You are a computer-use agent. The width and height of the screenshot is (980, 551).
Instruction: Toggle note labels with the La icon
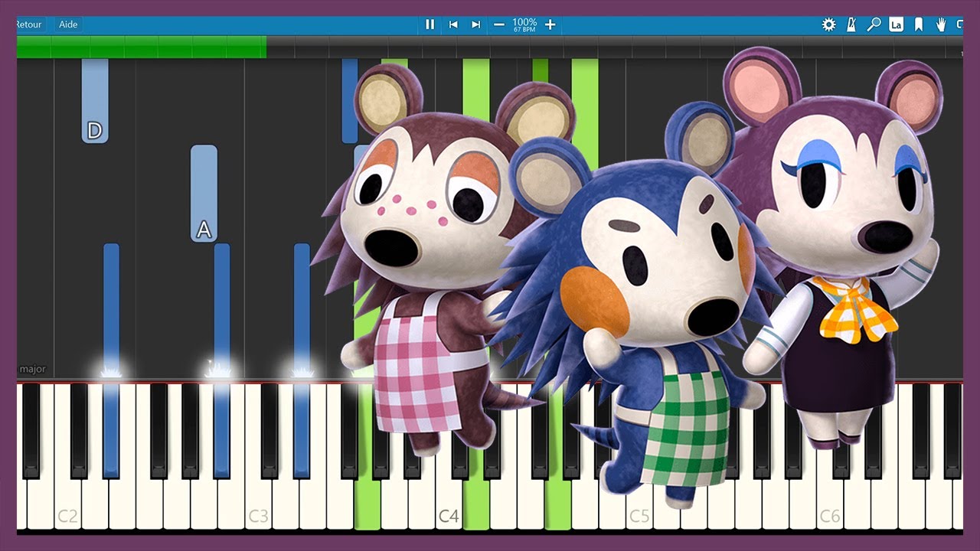896,24
